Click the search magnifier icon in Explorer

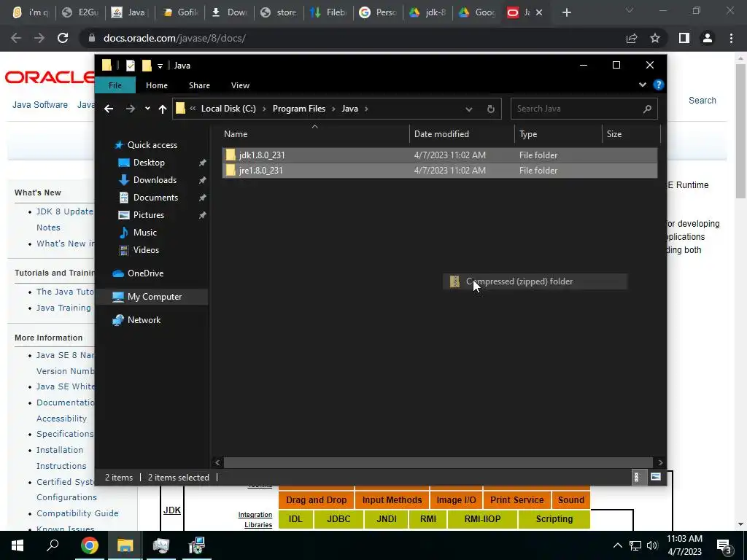point(647,109)
